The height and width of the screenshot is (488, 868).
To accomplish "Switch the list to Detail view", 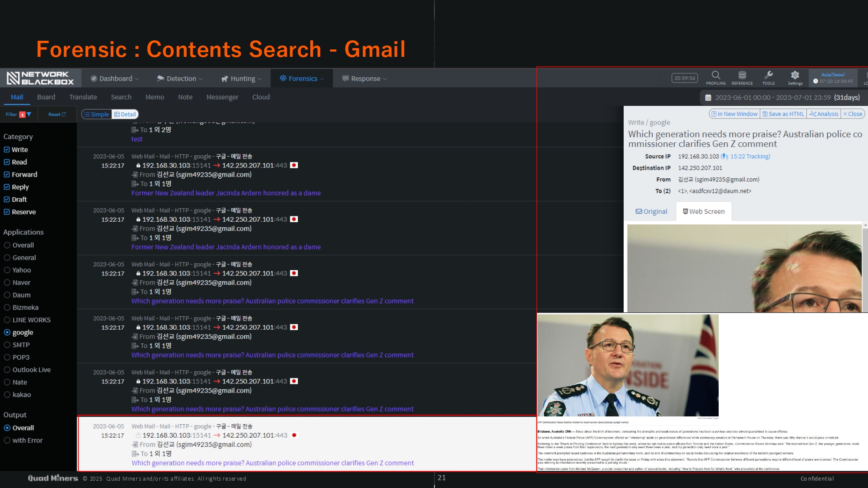I will [x=125, y=115].
